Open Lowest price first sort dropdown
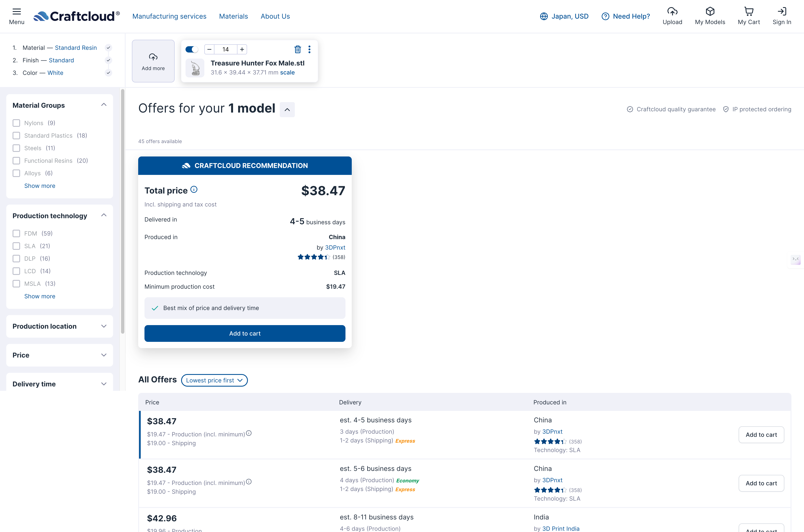Screen dimensions: 804x532 tap(214, 380)
